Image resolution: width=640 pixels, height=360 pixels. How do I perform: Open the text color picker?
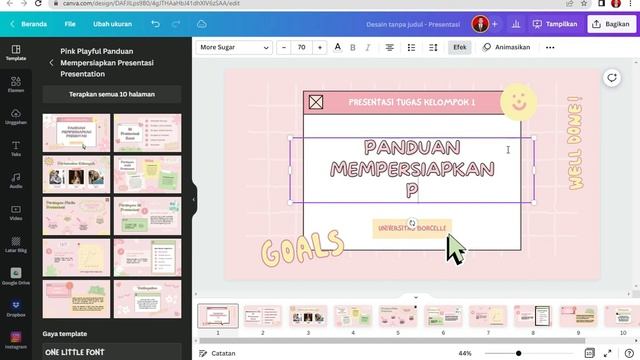338,47
